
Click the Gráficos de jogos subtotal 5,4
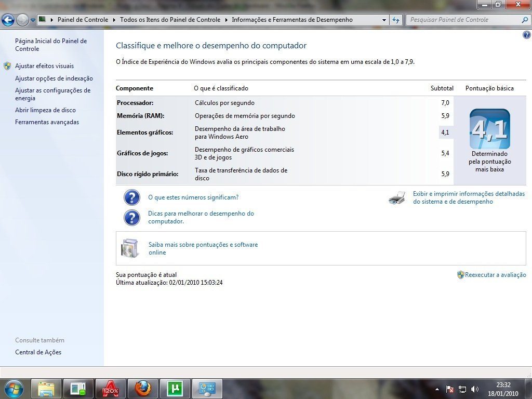coord(445,153)
